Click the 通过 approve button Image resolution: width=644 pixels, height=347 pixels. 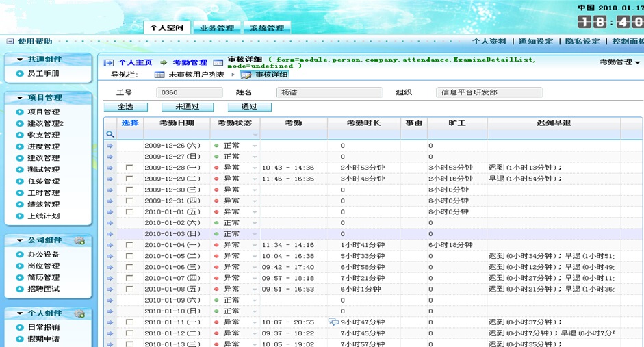(249, 107)
